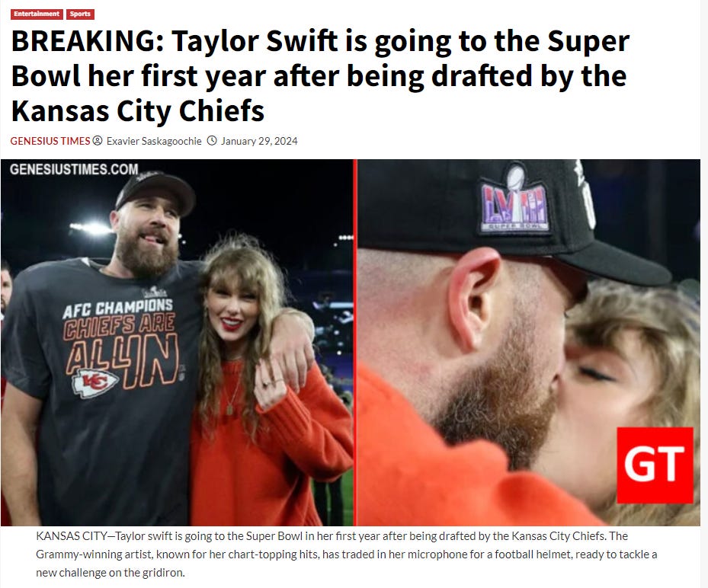Viewport: 708px width, 588px height.
Task: Visit the GENESIUS TIMES source link
Action: point(50,141)
